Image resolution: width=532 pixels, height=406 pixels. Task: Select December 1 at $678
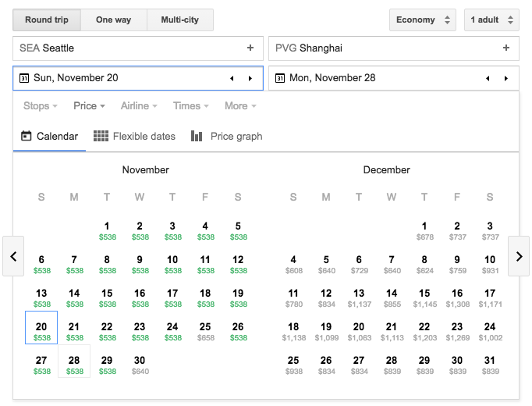pos(424,231)
